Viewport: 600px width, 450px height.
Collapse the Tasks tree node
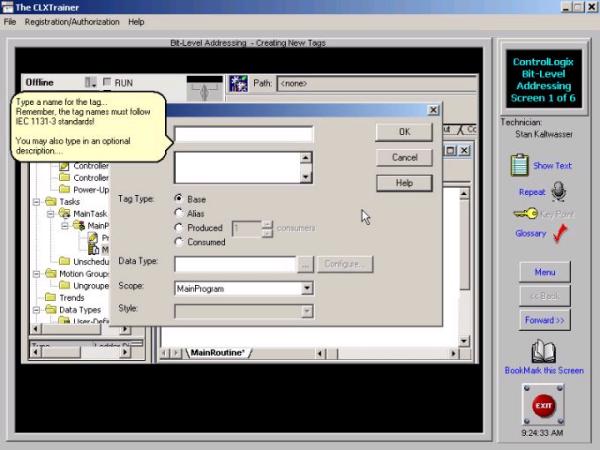pos(37,202)
